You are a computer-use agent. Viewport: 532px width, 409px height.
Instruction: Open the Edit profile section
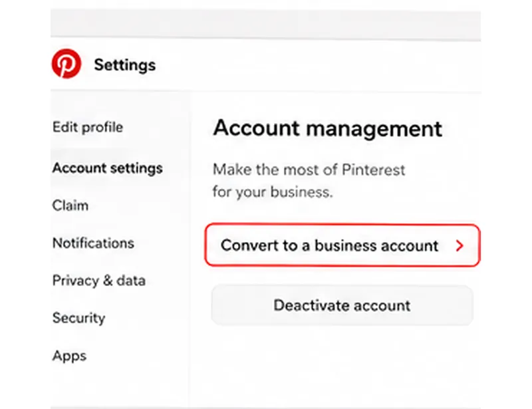coord(88,127)
